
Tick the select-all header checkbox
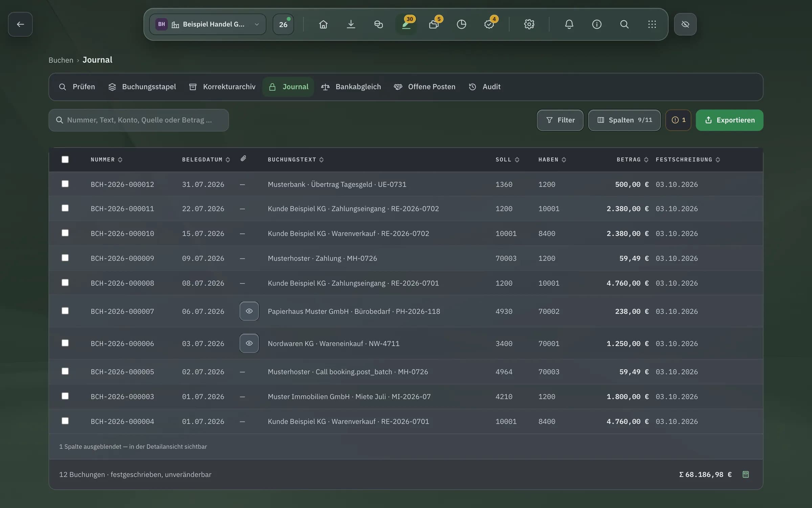click(x=65, y=160)
